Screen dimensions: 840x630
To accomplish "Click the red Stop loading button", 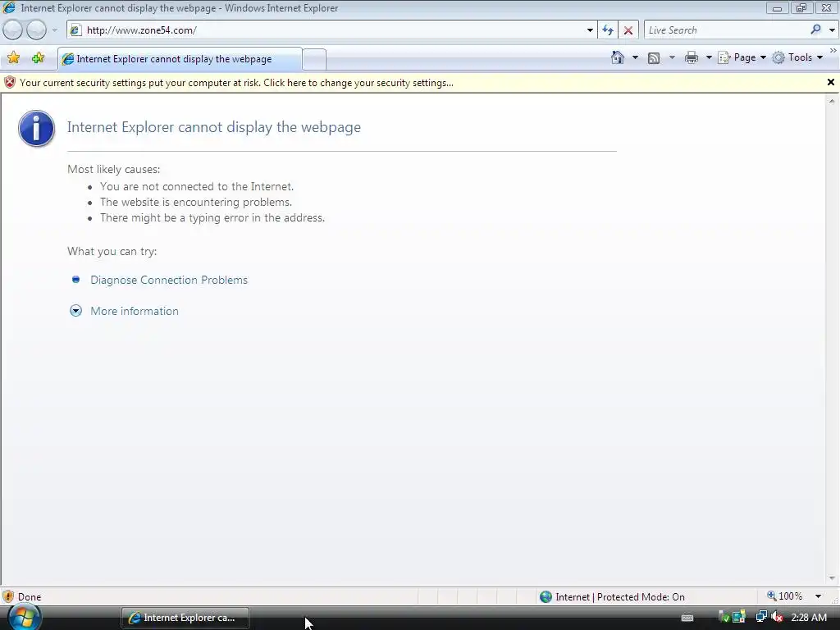I will click(x=628, y=30).
